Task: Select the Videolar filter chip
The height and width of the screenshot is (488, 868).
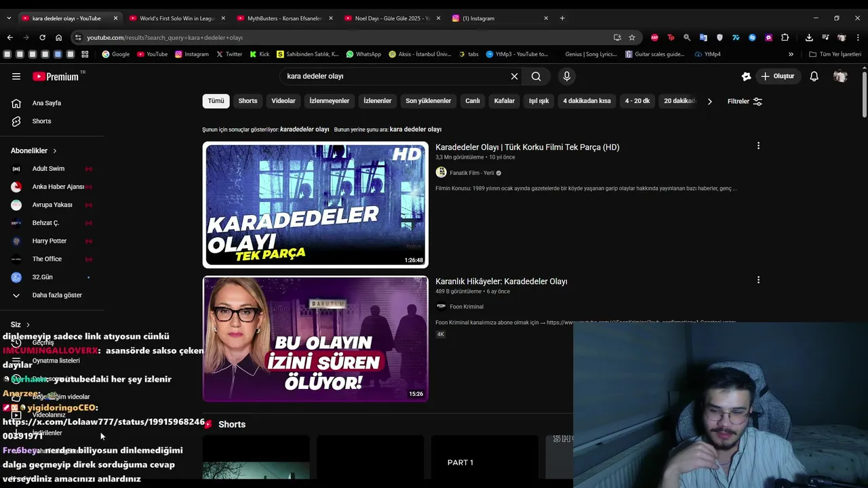Action: coord(283,101)
